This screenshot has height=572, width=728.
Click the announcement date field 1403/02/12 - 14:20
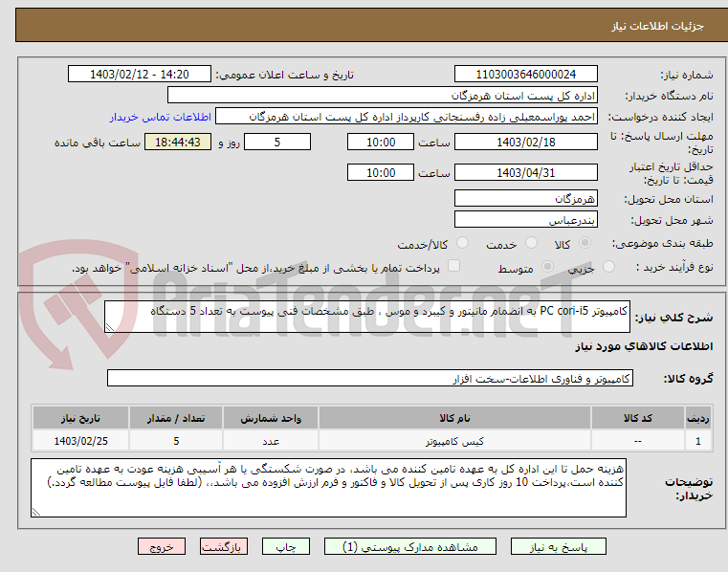point(140,75)
